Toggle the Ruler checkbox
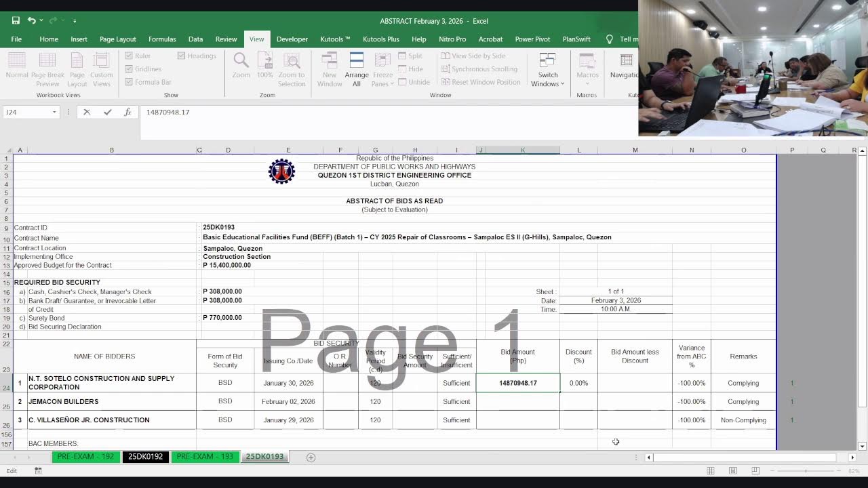 click(x=129, y=56)
